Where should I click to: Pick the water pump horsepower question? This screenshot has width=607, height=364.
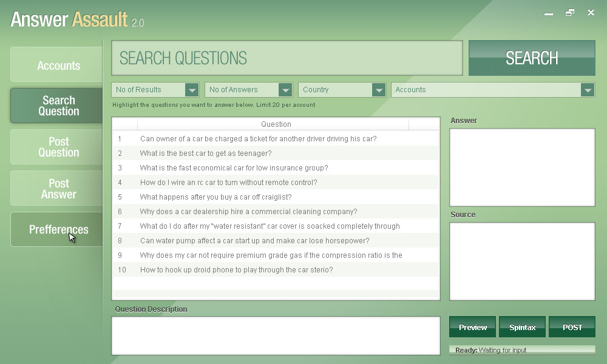276,241
